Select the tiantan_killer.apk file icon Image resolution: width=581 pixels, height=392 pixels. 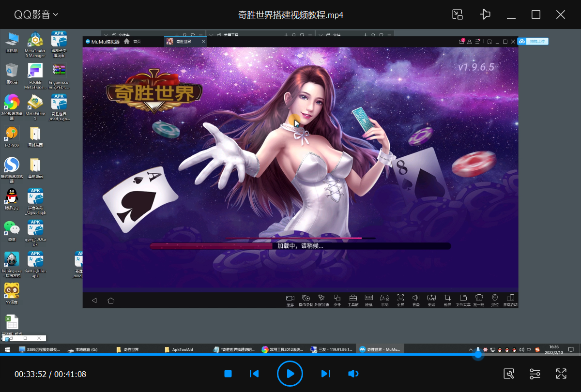pyautogui.click(x=35, y=264)
